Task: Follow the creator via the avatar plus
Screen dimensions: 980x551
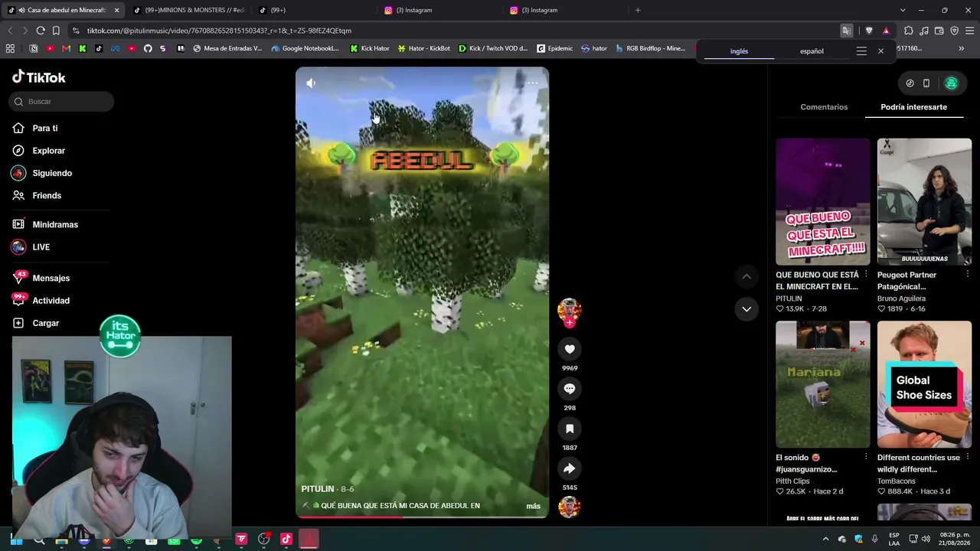Action: tap(569, 323)
